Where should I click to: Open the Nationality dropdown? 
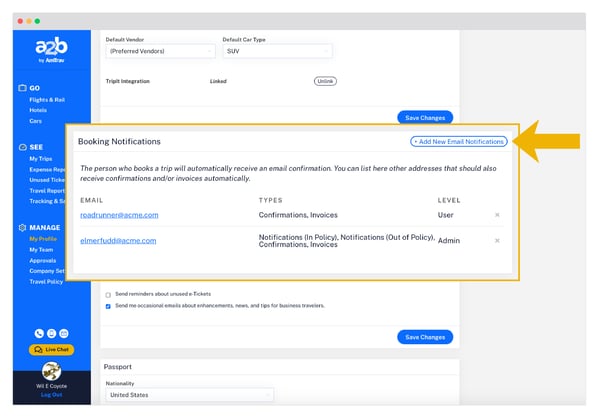tap(188, 395)
